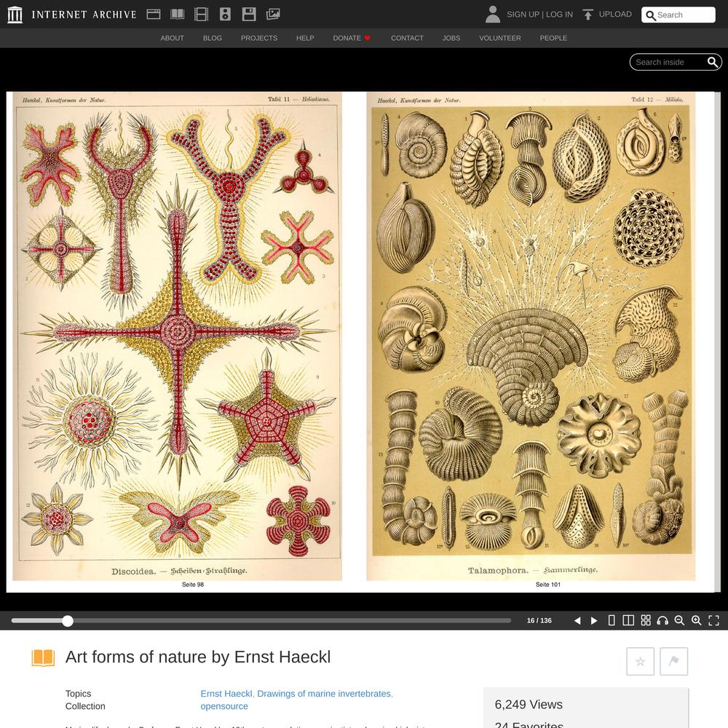This screenshot has width=728, height=728.
Task: Switch to thumbnail grid view
Action: [x=646, y=620]
